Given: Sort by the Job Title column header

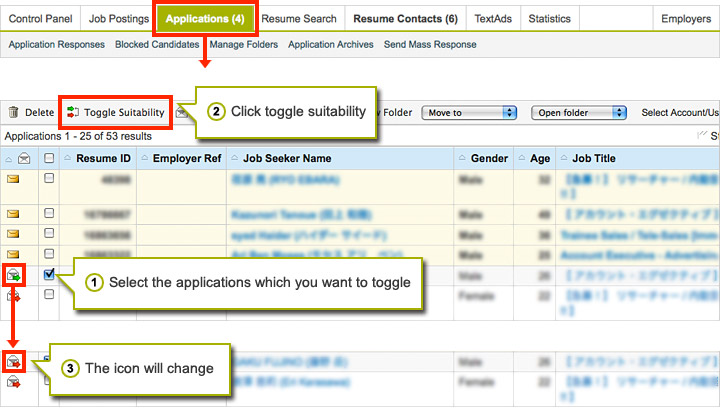Looking at the screenshot, I should pos(594,158).
